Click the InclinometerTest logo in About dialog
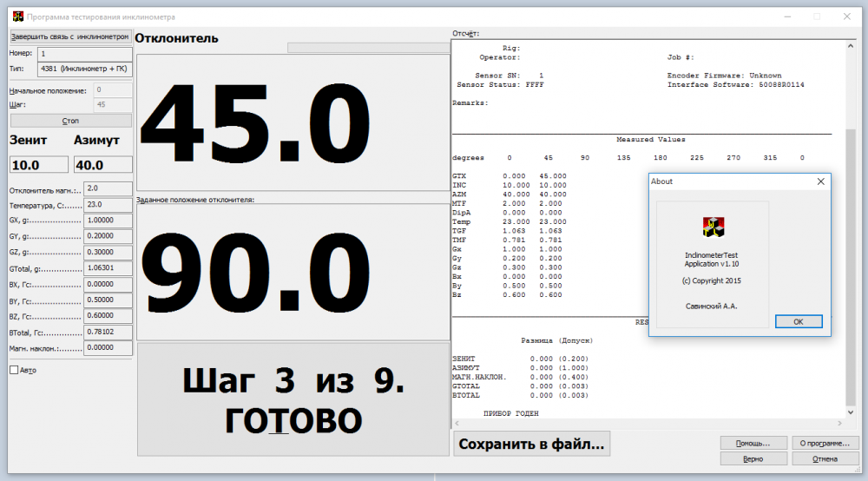Viewport: 868px width, 481px height. click(x=713, y=227)
